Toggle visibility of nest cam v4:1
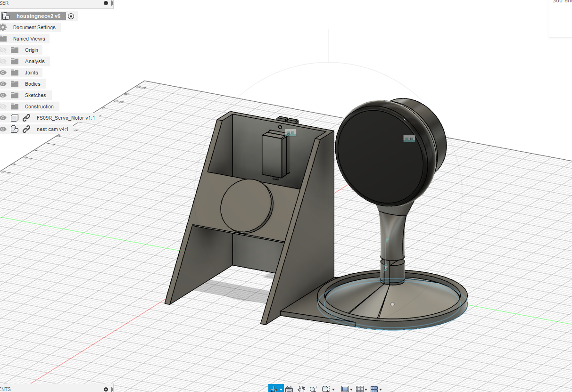The image size is (572, 392). click(x=3, y=129)
